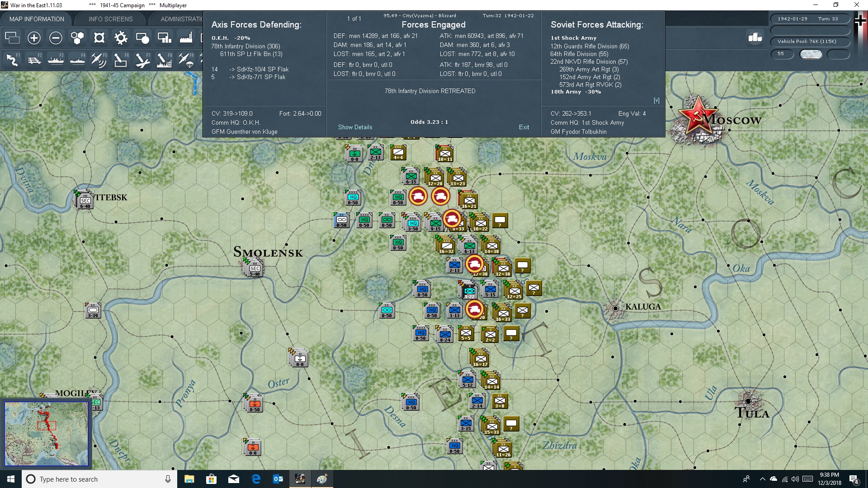This screenshot has width=868, height=488.
Task: Select Smolensk SEC 5-40 unit counter
Action: pos(255,268)
